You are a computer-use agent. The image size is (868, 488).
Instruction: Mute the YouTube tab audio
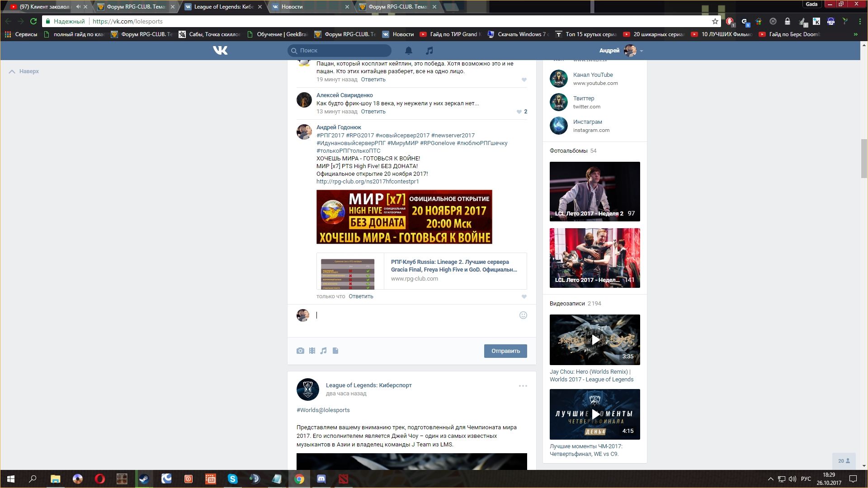pyautogui.click(x=78, y=7)
